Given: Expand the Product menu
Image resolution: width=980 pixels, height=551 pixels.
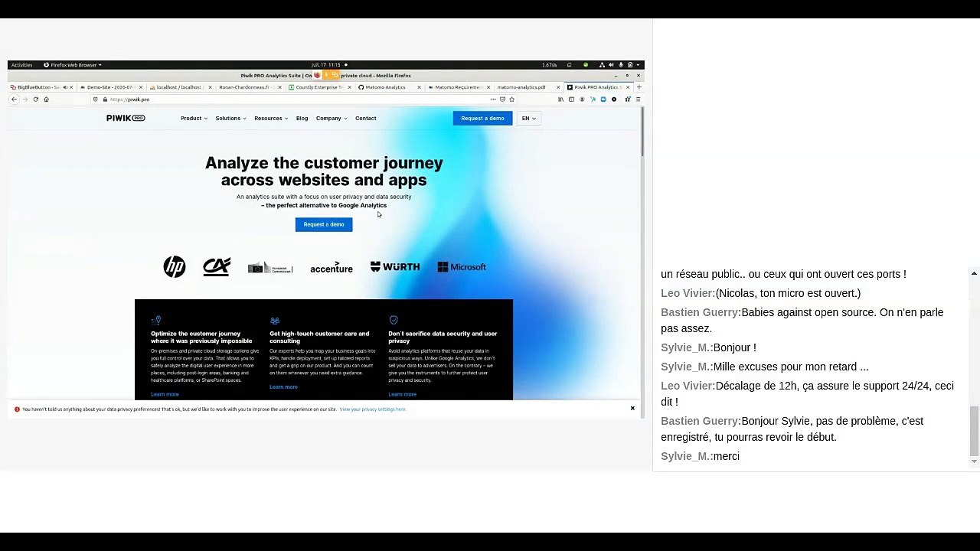Looking at the screenshot, I should 194,119.
